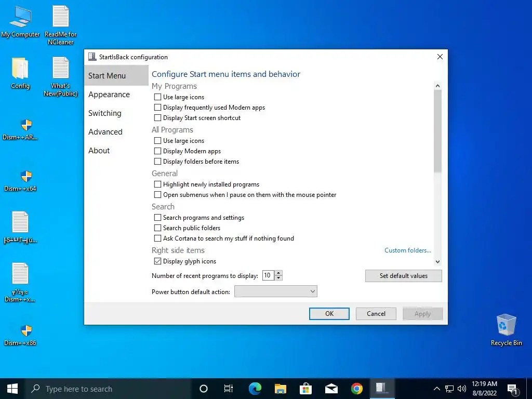The height and width of the screenshot is (399, 532).
Task: Click scrollbar up arrow in settings list
Action: pos(437,86)
